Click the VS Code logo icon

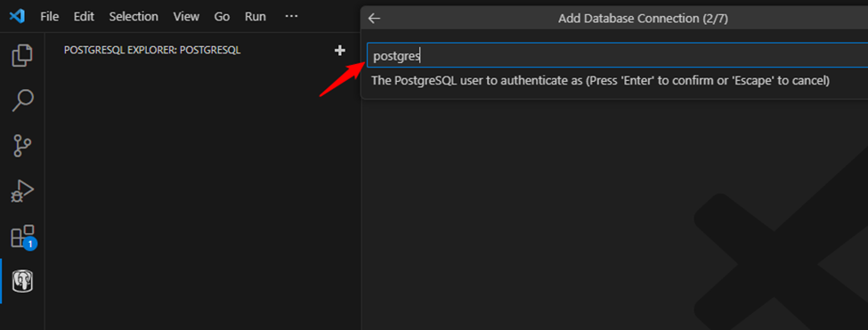pyautogui.click(x=17, y=17)
